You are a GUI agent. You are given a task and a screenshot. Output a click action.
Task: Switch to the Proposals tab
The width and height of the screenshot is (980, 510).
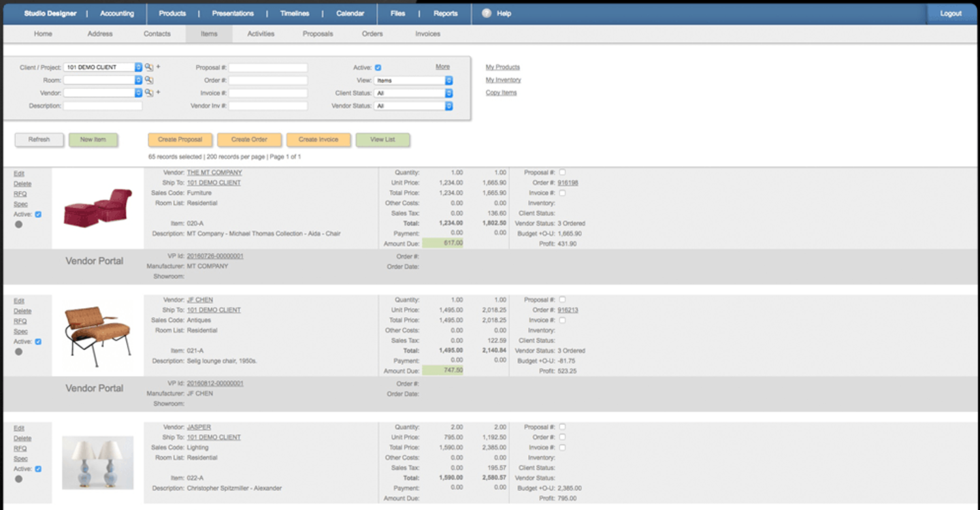(318, 33)
